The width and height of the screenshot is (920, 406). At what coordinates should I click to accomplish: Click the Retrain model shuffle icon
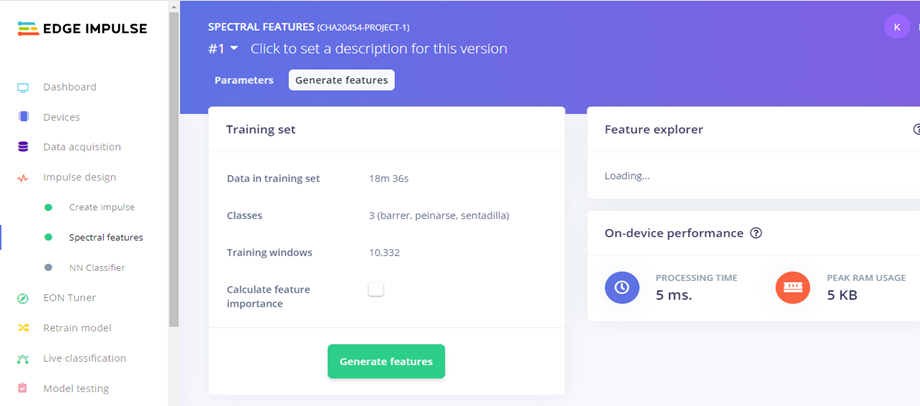pos(23,328)
